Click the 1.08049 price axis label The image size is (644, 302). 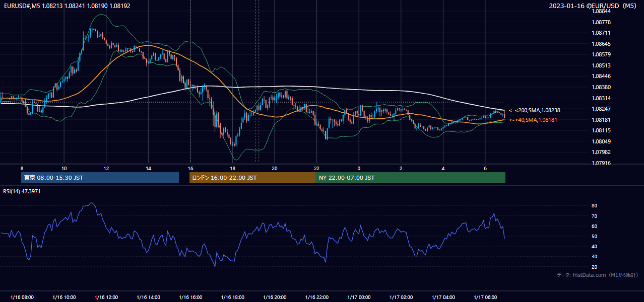coord(601,141)
